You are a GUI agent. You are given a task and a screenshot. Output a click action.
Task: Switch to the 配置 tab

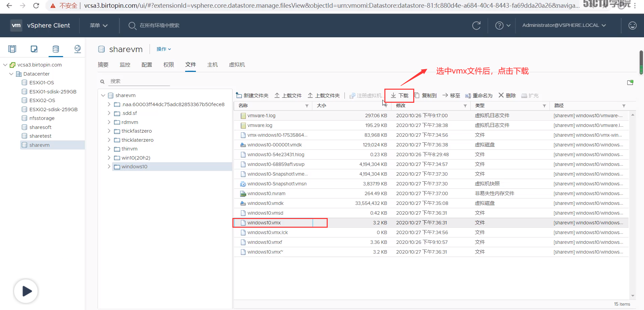(x=147, y=65)
